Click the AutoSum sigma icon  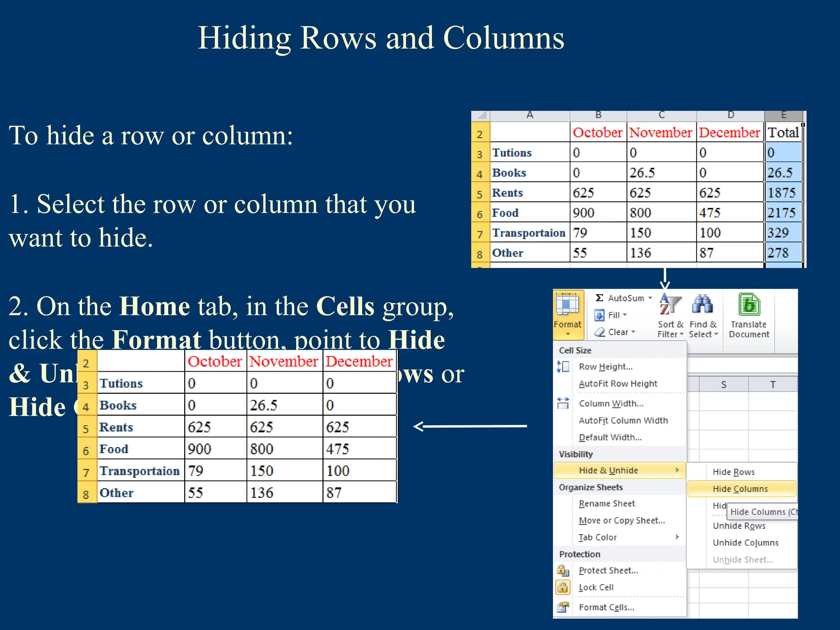point(599,298)
